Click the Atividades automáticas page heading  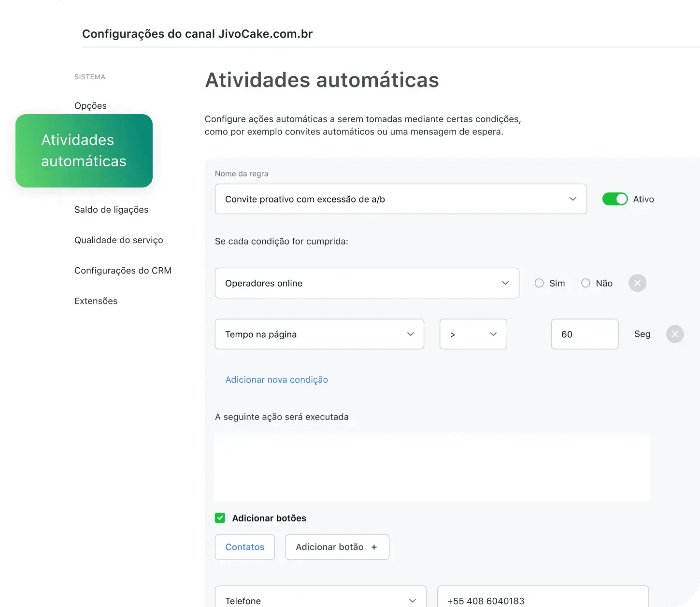point(322,80)
